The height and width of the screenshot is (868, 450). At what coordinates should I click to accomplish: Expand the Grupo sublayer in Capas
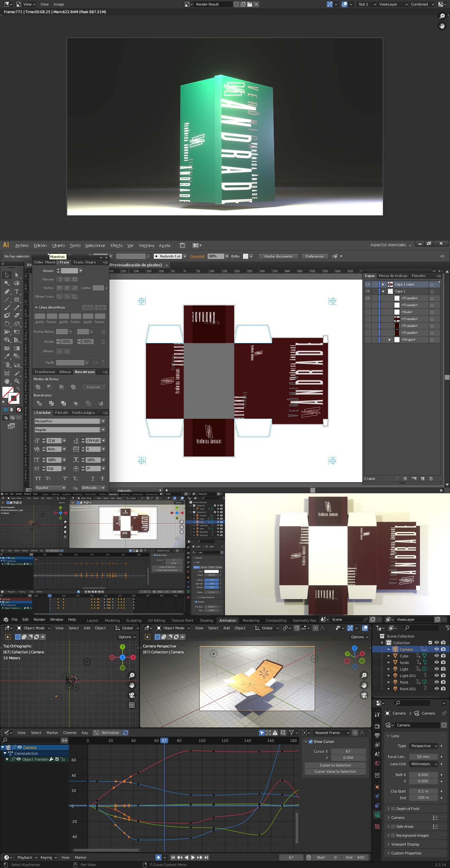click(x=390, y=340)
